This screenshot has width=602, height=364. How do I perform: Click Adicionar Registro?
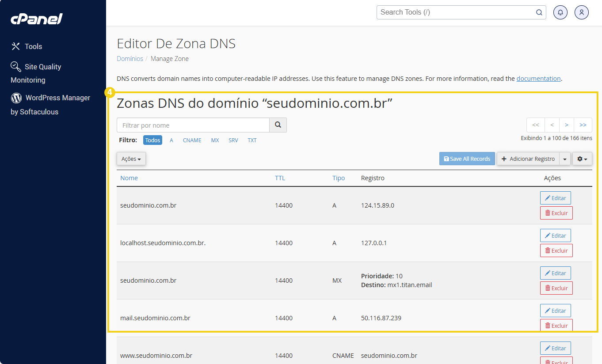coord(528,159)
